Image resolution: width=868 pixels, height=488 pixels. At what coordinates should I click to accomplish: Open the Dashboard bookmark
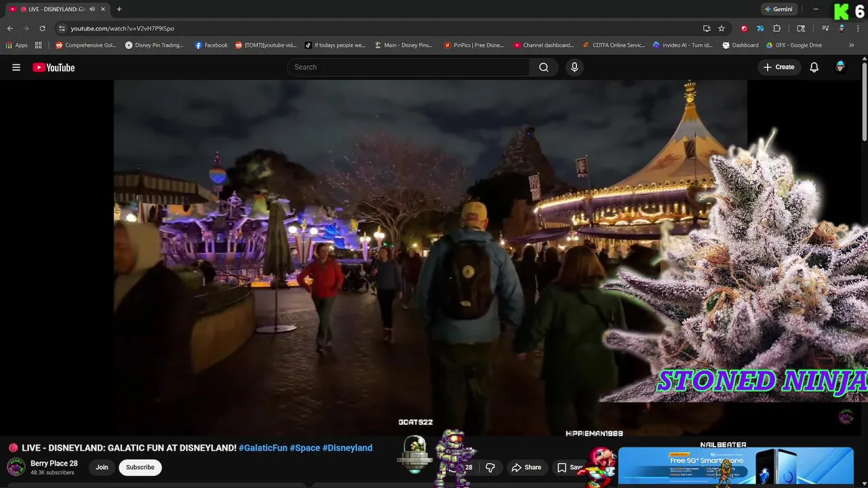click(741, 45)
